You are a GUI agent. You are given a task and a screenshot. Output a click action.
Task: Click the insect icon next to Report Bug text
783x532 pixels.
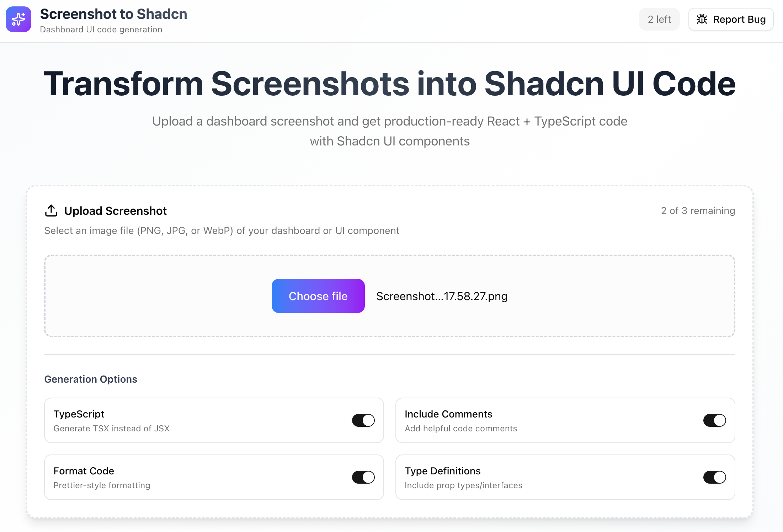[x=702, y=19]
